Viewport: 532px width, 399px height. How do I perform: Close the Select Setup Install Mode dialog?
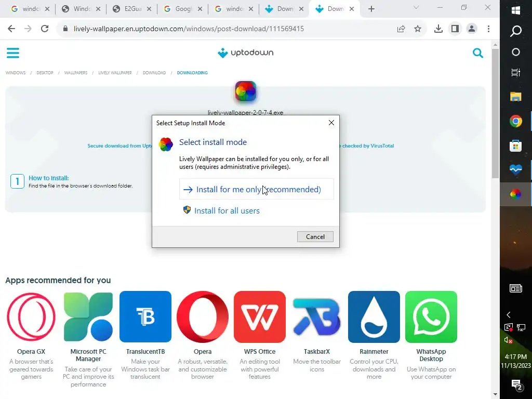pyautogui.click(x=331, y=123)
